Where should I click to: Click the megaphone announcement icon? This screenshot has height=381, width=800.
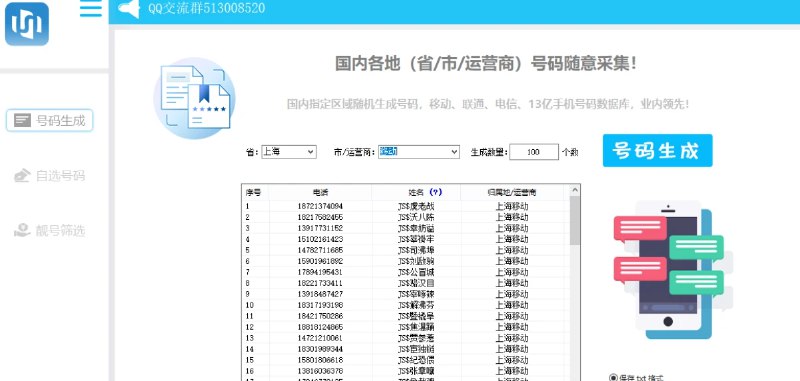click(129, 9)
